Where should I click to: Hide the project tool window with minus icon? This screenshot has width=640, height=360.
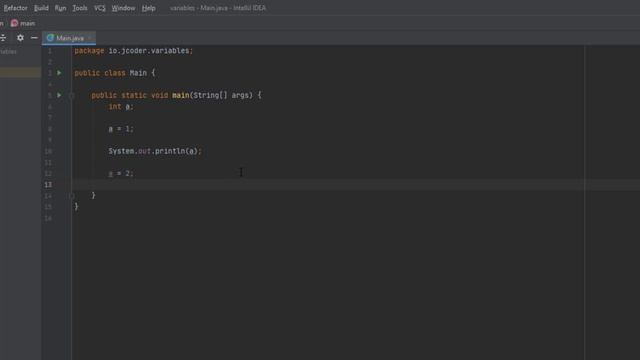coord(34,38)
